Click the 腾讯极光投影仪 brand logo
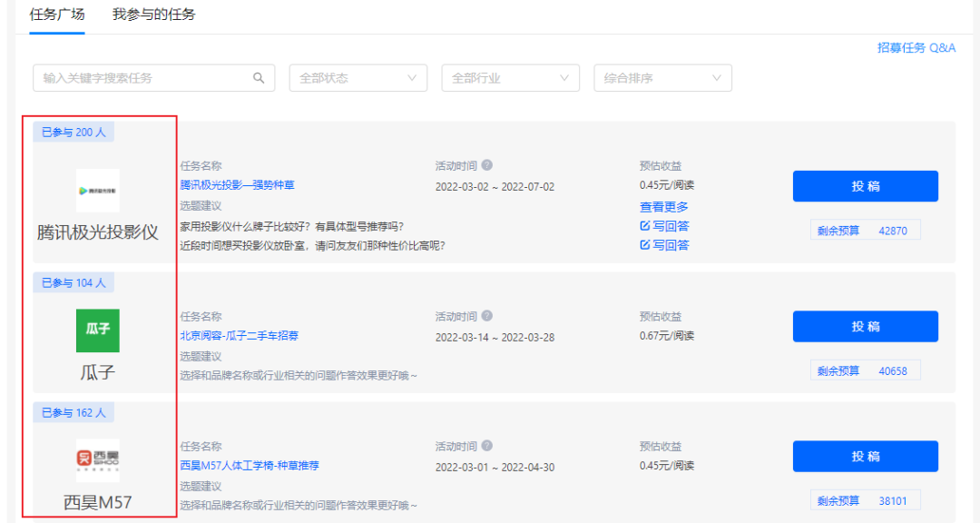980x523 pixels. [x=97, y=191]
